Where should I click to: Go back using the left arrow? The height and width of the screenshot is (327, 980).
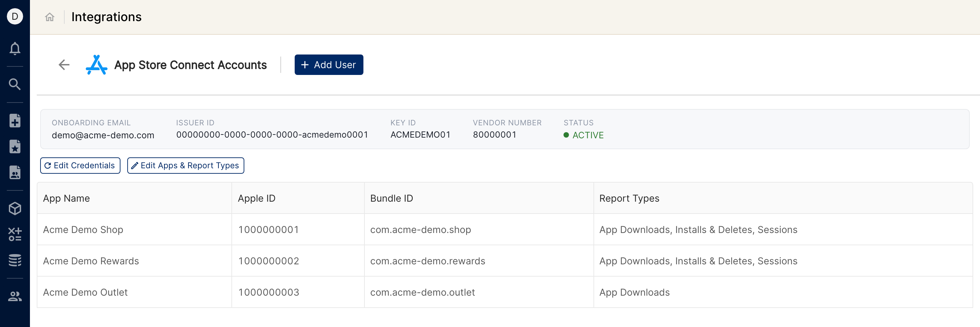64,65
